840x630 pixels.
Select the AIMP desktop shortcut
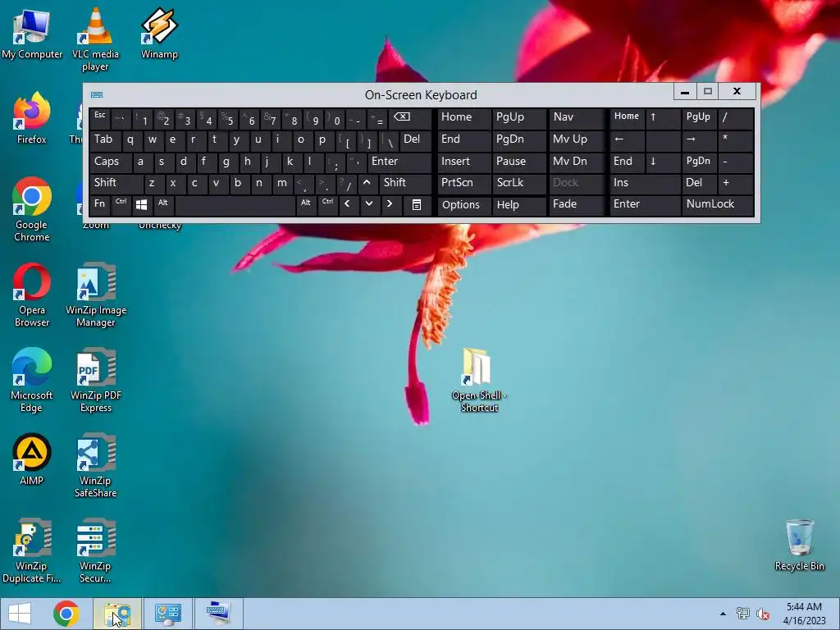pos(32,459)
